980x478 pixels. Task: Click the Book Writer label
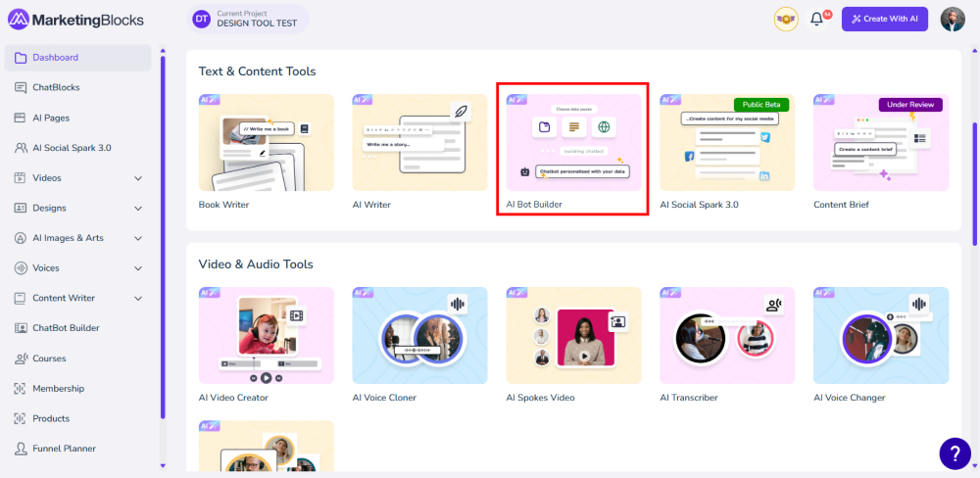click(223, 205)
